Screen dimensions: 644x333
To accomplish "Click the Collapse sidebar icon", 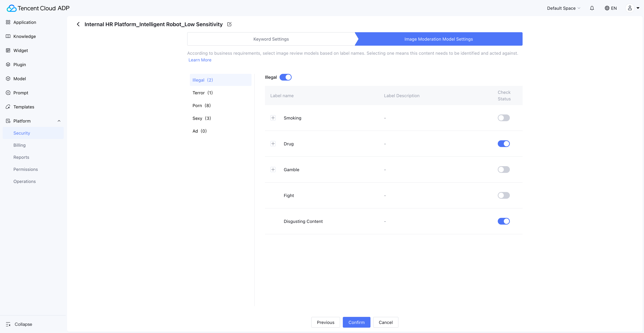I will click(8, 324).
